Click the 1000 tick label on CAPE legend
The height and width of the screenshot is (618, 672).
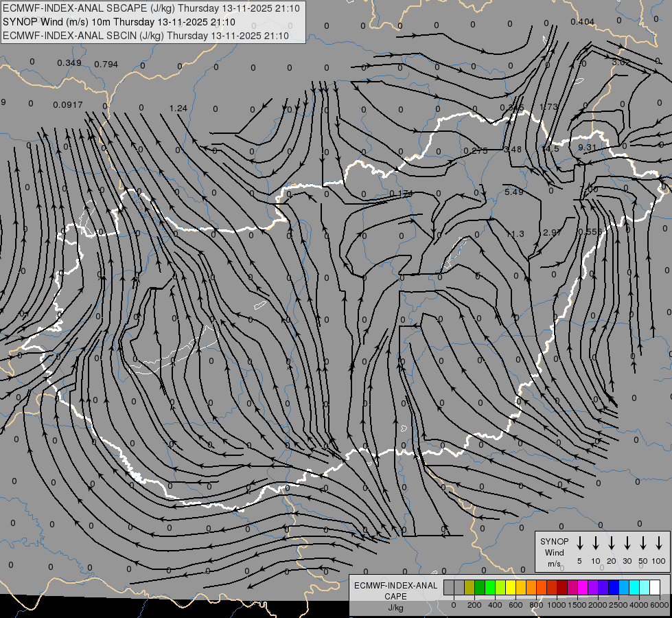556,605
